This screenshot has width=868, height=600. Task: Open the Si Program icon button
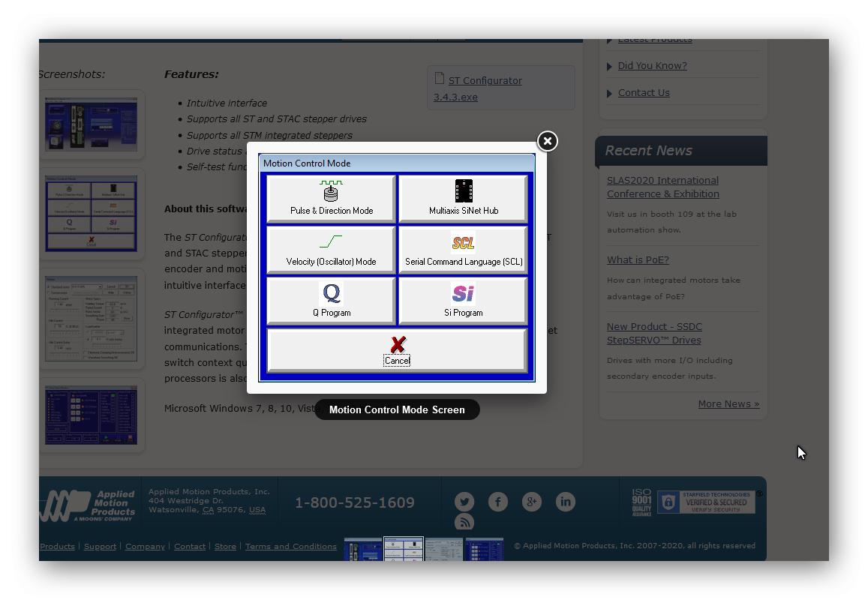(x=464, y=301)
